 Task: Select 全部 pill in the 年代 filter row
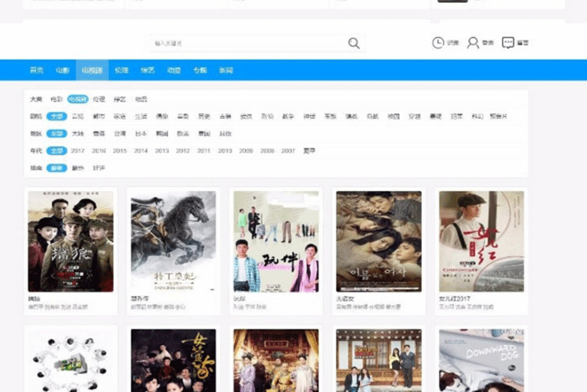point(56,151)
